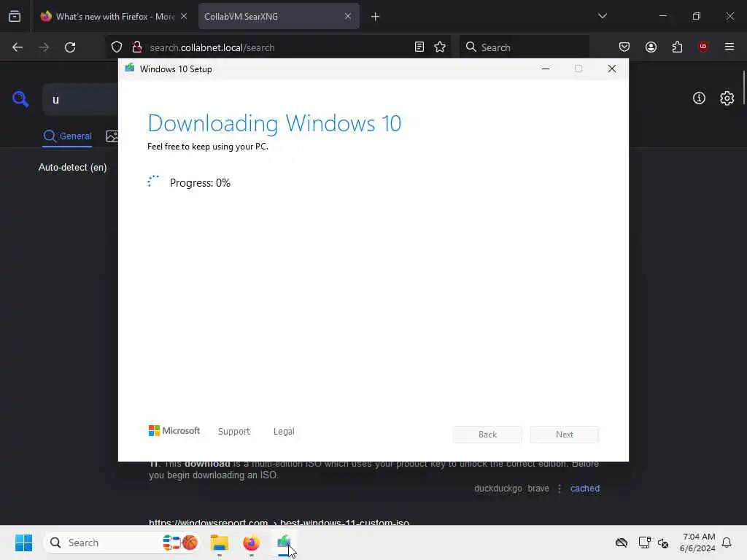The image size is (747, 560).
Task: Open File Explorer from taskbar
Action: 220,542
